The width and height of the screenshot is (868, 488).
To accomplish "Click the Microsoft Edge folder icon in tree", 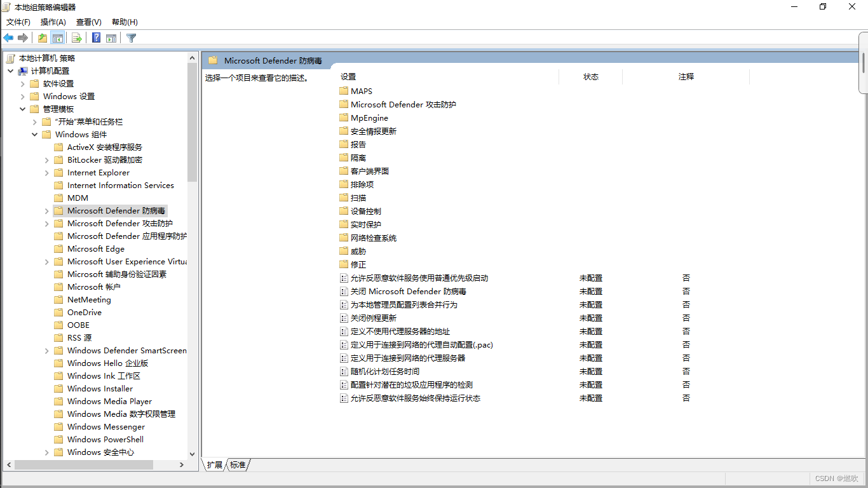I will click(x=58, y=248).
